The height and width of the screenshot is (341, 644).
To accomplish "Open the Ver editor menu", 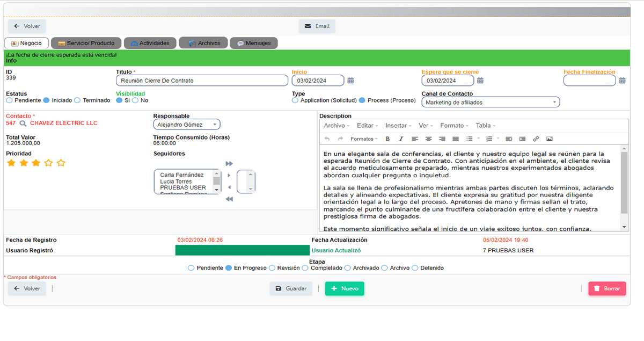I will pyautogui.click(x=426, y=126).
